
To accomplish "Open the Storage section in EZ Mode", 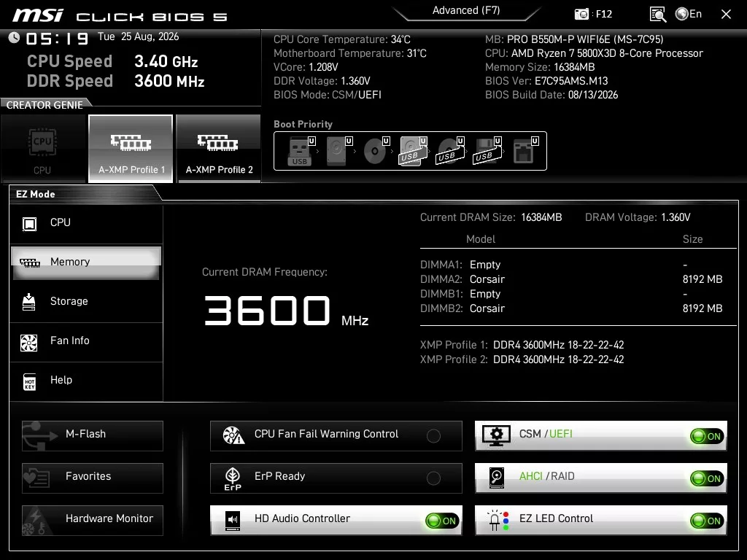I will (x=86, y=301).
